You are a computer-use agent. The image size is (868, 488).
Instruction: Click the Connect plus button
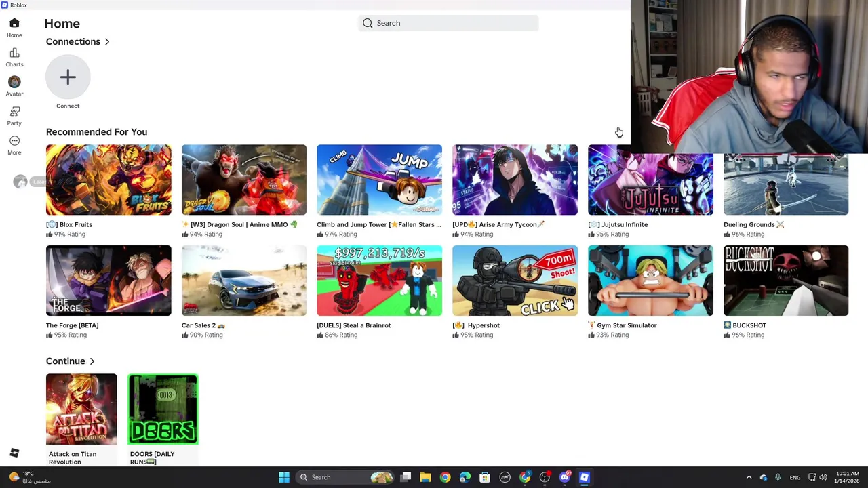pyautogui.click(x=68, y=77)
